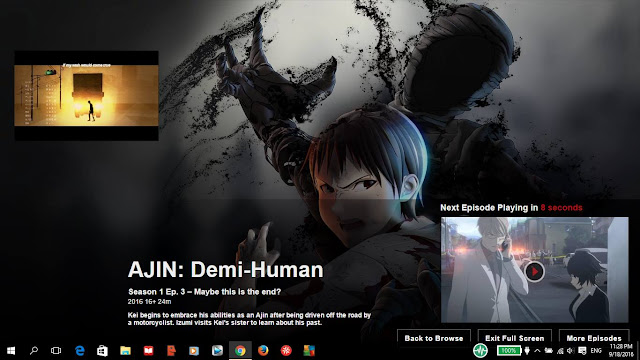Return to the minimized credits video thumbnail

pyautogui.click(x=87, y=96)
